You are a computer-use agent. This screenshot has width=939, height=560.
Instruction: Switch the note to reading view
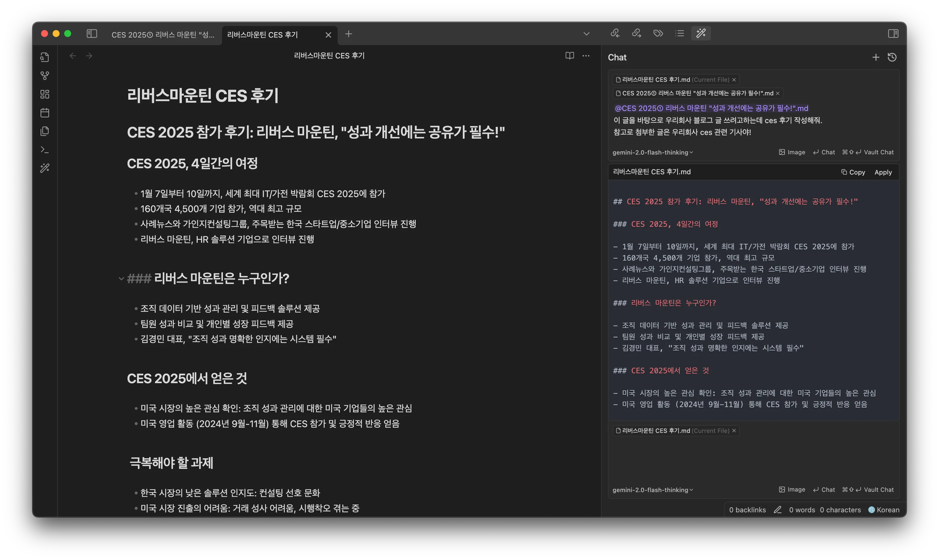pyautogui.click(x=569, y=56)
